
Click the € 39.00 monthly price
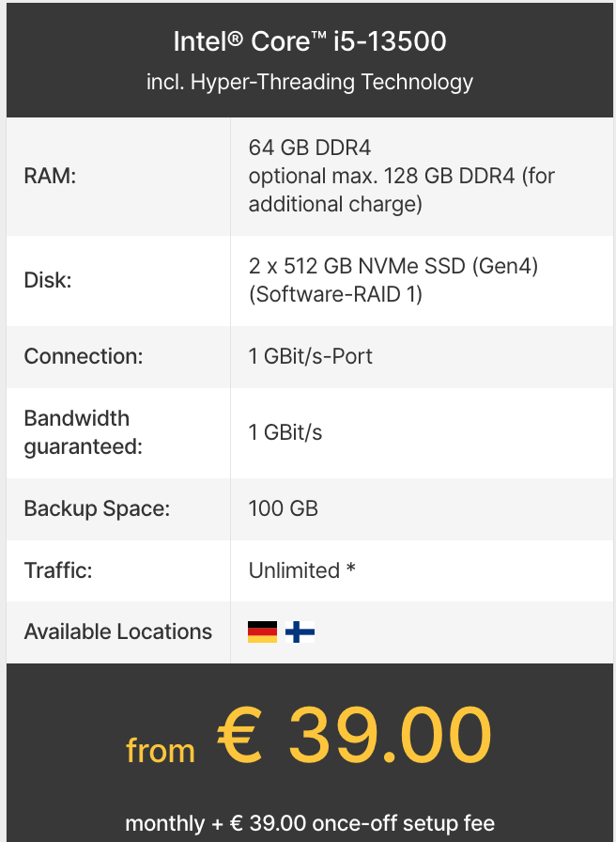click(x=354, y=735)
